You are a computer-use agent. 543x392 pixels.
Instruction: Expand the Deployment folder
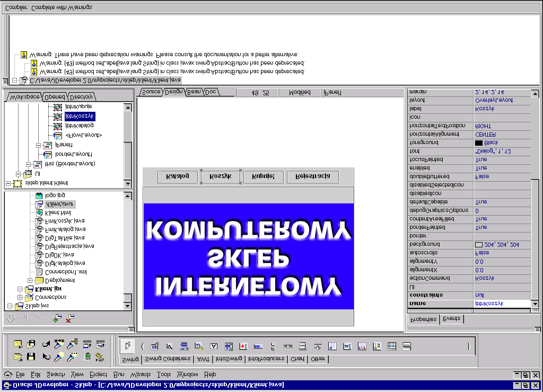pyautogui.click(x=30, y=280)
